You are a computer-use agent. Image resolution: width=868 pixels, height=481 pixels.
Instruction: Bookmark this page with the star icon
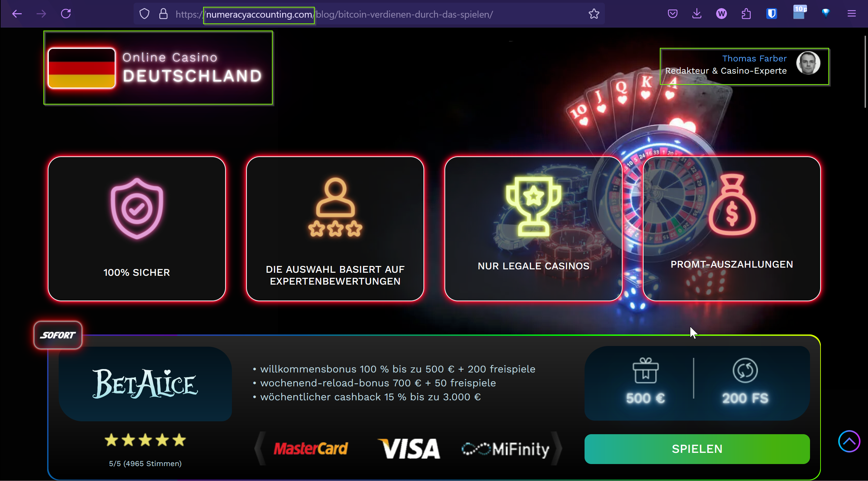coord(594,14)
